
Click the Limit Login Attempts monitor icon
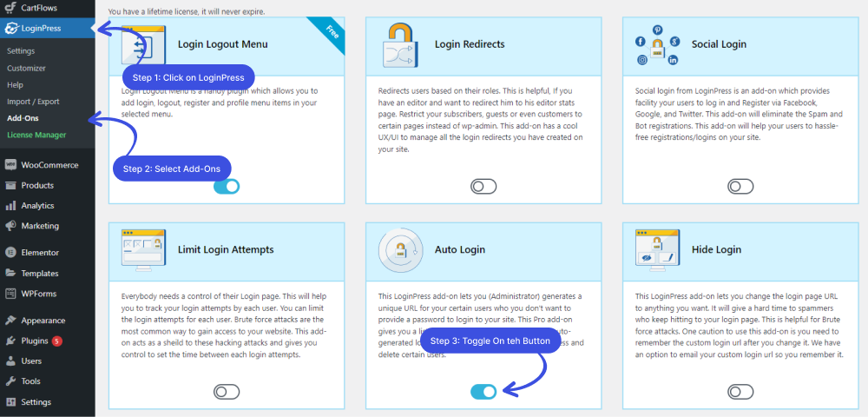click(x=143, y=249)
